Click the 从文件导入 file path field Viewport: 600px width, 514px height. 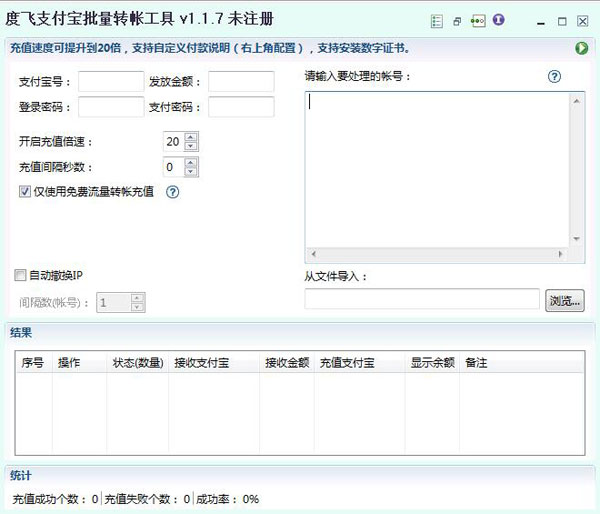click(422, 299)
